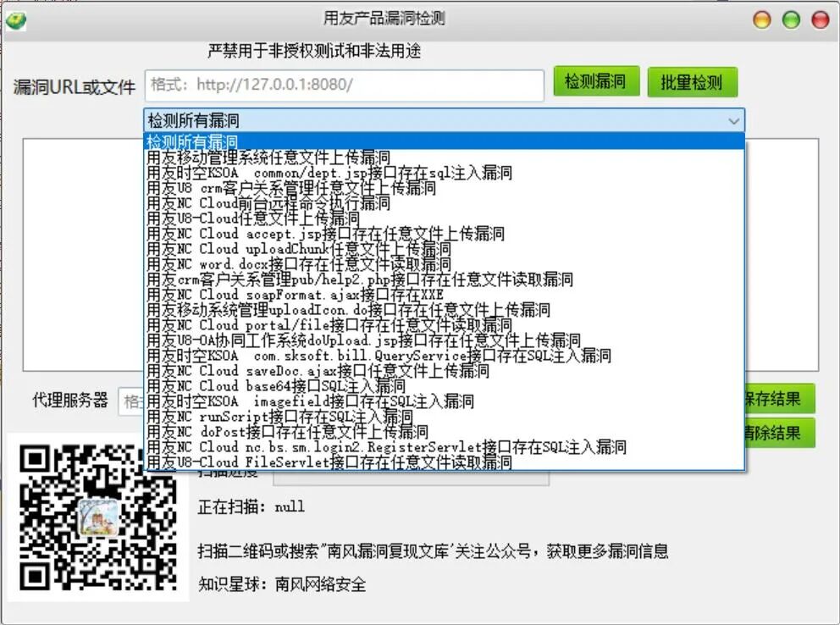Image resolution: width=840 pixels, height=625 pixels.
Task: Pick 用友NC runScript SQL injection option
Action: pyautogui.click(x=444, y=416)
